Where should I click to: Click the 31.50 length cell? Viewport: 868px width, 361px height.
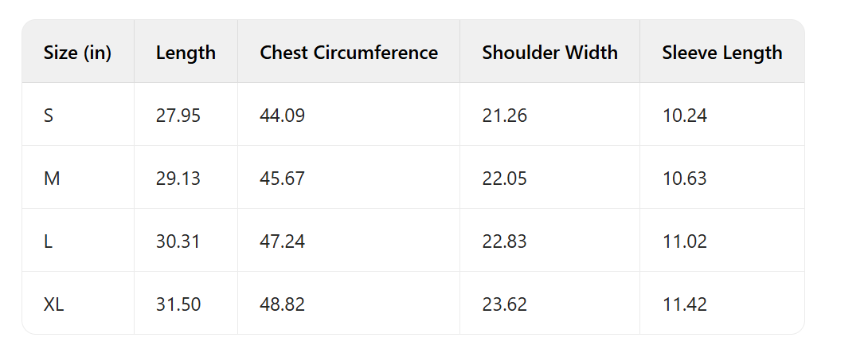178,304
